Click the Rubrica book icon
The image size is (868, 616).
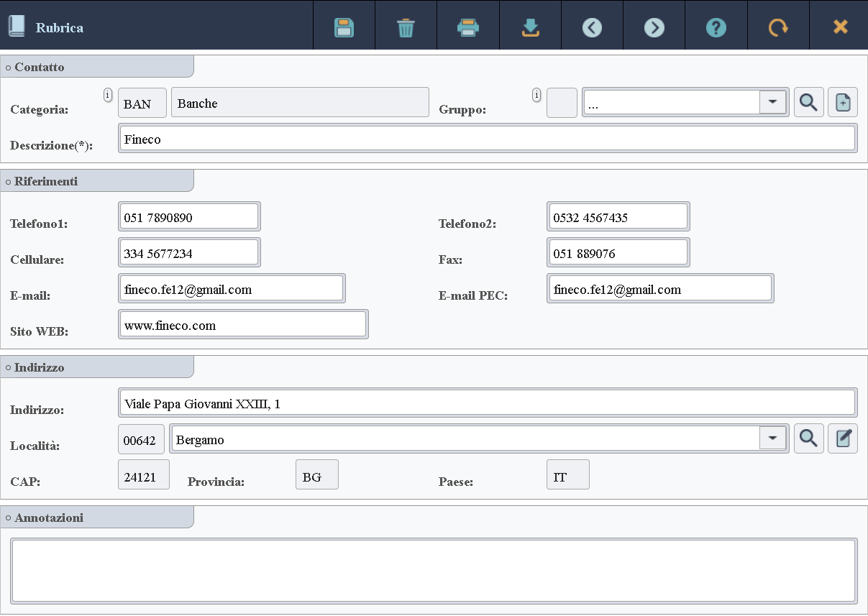pos(16,27)
